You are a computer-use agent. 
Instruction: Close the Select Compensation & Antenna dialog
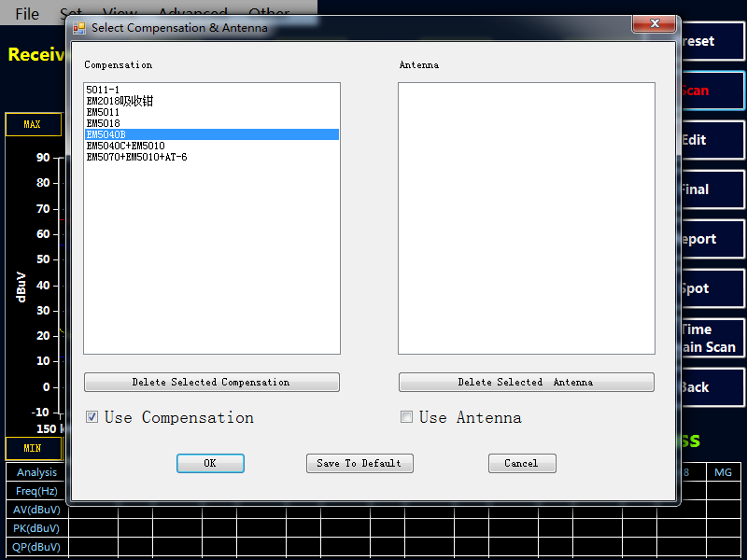pyautogui.click(x=655, y=23)
